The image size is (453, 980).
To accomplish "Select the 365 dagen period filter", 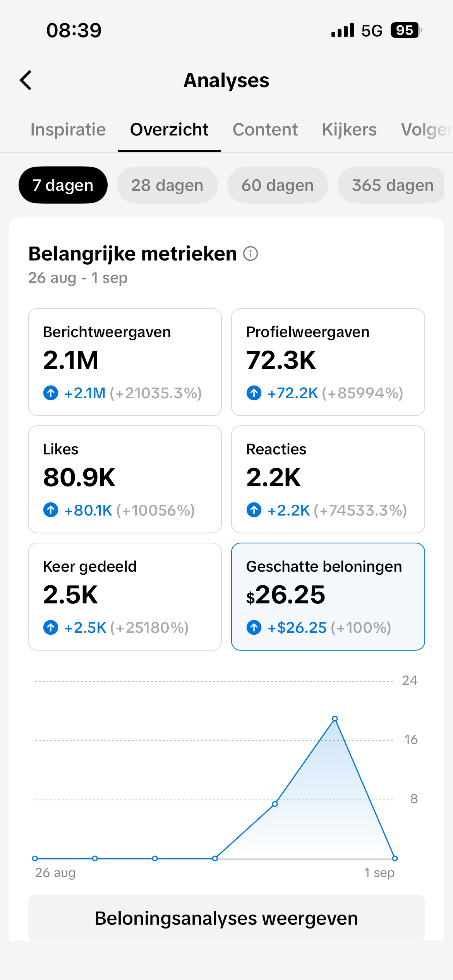I will (x=391, y=185).
